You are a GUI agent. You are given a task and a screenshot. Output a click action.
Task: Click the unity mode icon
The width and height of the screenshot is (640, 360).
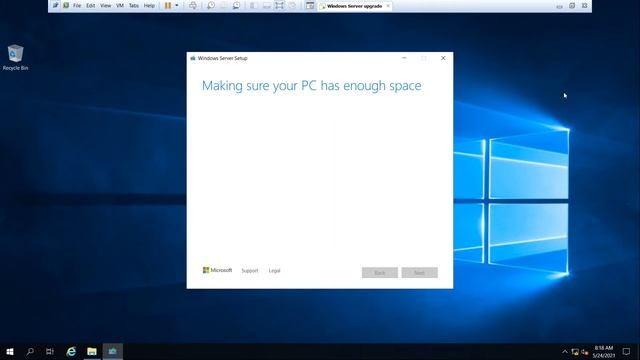[x=292, y=6]
